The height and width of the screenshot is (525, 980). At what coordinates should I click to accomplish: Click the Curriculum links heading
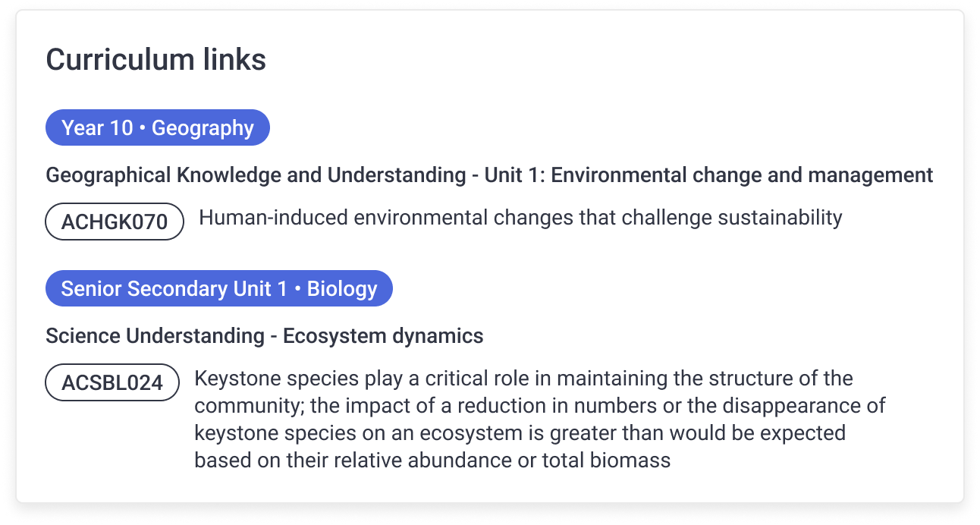click(x=156, y=59)
